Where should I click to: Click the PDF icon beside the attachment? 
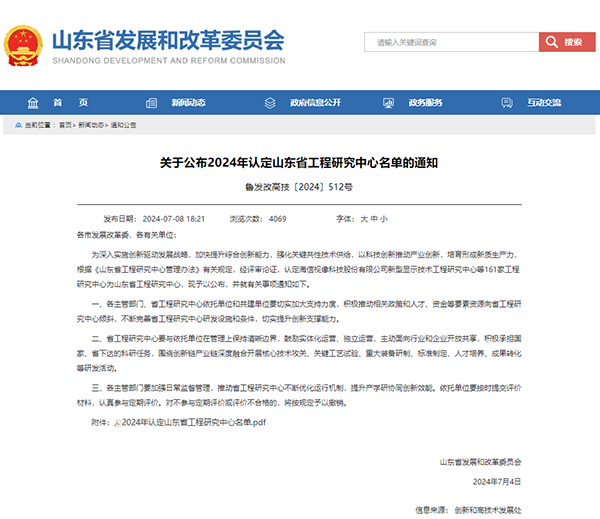point(115,423)
